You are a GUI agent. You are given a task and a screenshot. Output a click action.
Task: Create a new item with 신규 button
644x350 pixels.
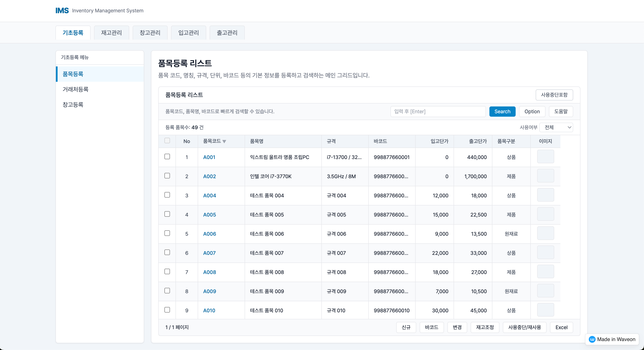pyautogui.click(x=406, y=327)
